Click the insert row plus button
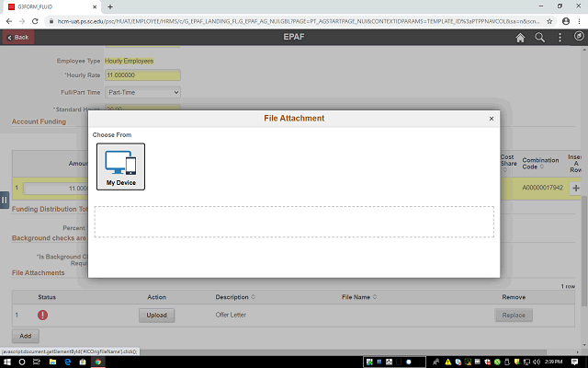Screen dimensions: 588x368 (x=576, y=188)
